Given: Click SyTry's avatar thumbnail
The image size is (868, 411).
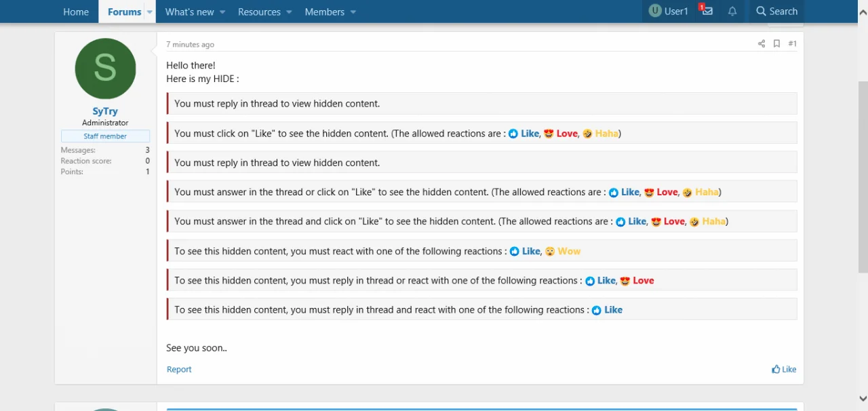Looking at the screenshot, I should point(104,68).
